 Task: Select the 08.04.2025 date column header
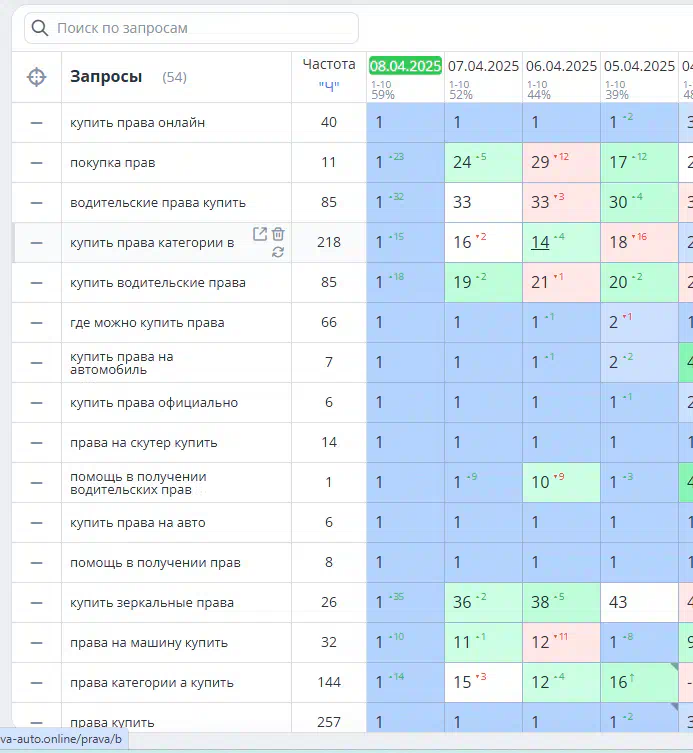pyautogui.click(x=405, y=66)
